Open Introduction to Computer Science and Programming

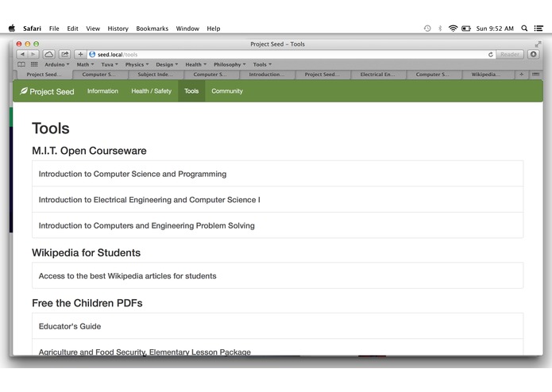(277, 174)
